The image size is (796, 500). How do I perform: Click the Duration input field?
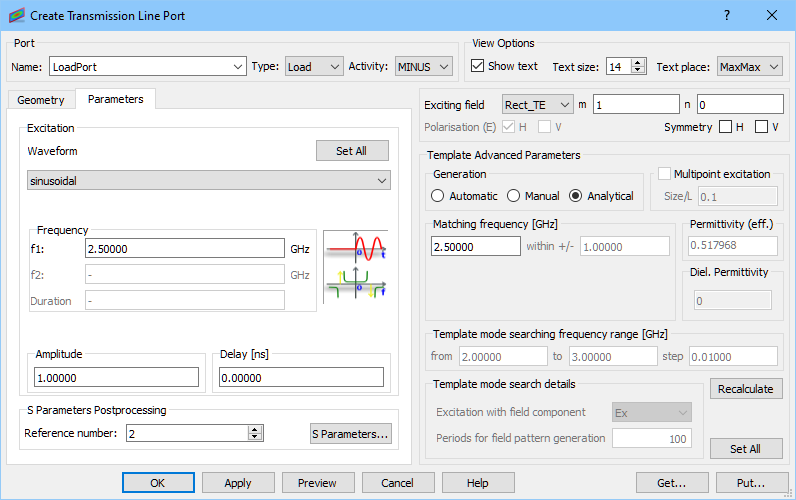click(x=185, y=301)
